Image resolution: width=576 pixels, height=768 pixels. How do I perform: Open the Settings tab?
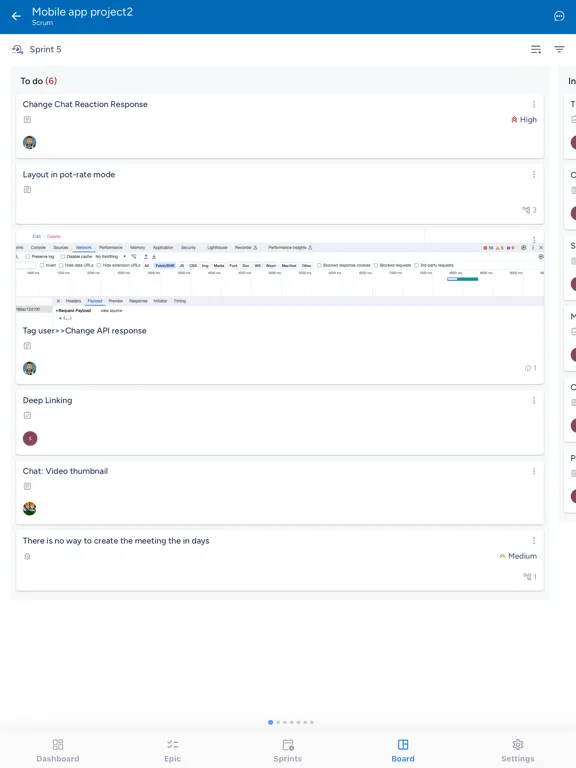click(x=518, y=750)
